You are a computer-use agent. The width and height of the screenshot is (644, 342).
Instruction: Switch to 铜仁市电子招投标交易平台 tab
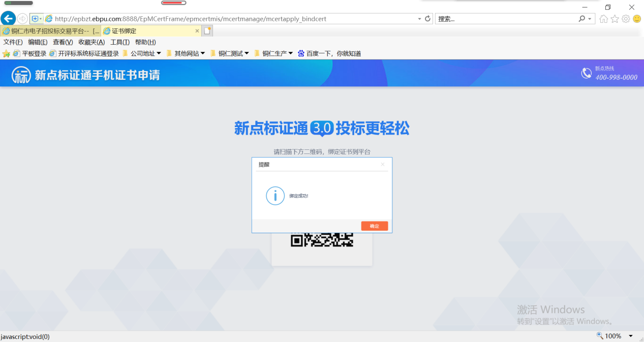pos(51,31)
